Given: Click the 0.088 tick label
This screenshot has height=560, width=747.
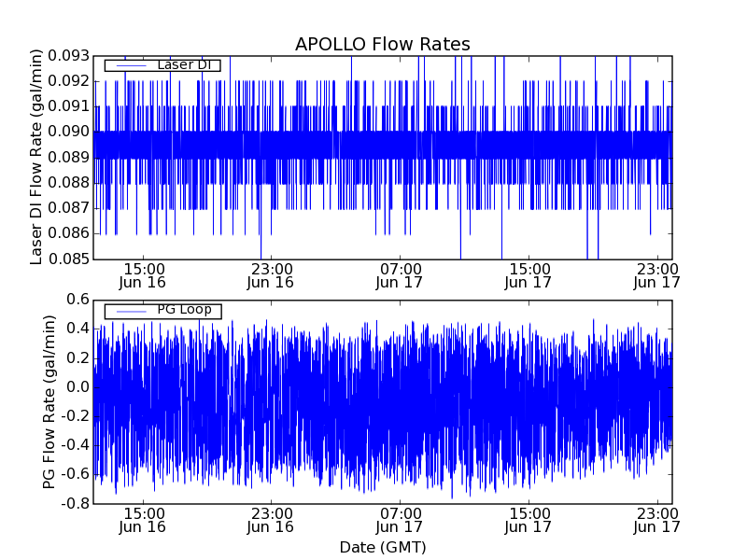Looking at the screenshot, I should point(68,183).
